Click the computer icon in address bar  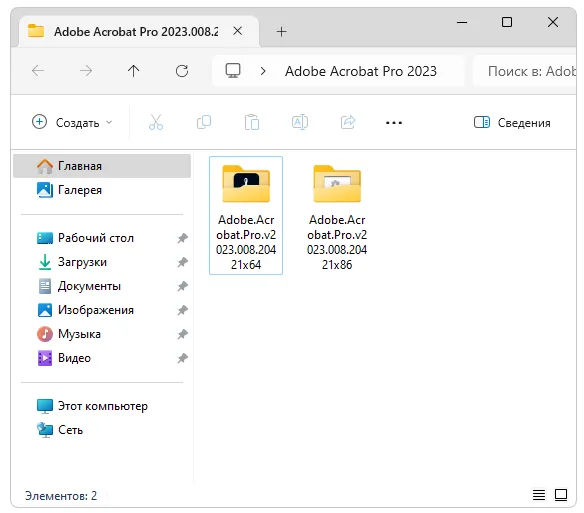pos(233,70)
